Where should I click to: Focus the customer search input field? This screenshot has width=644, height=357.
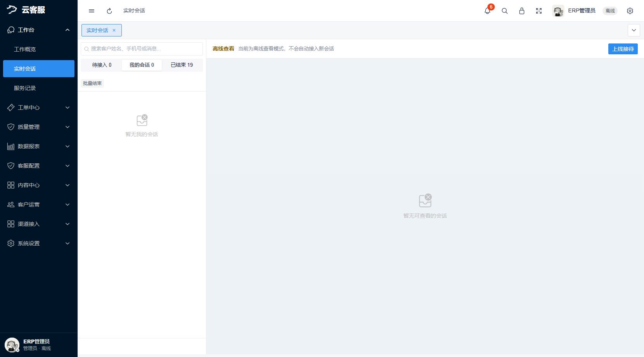point(142,49)
